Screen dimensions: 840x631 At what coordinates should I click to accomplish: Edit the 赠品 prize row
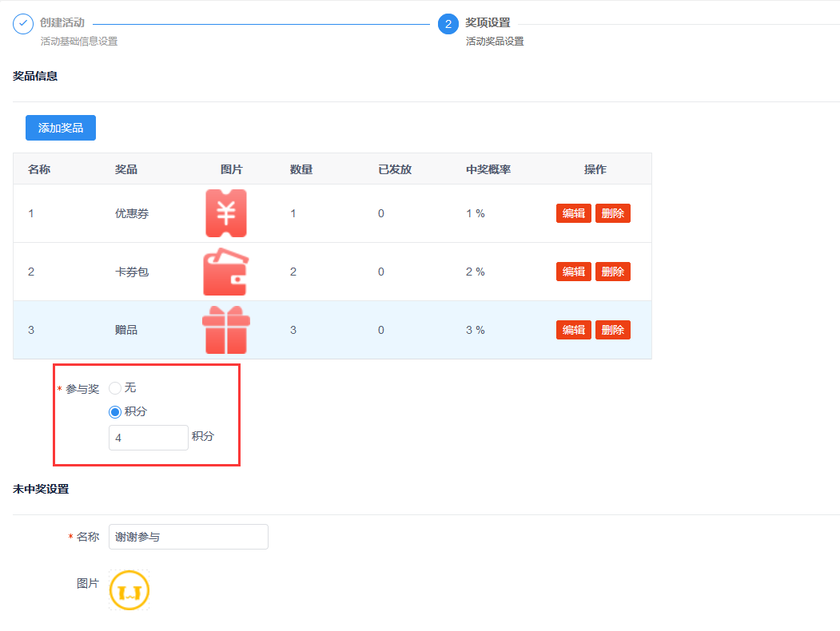tap(574, 330)
